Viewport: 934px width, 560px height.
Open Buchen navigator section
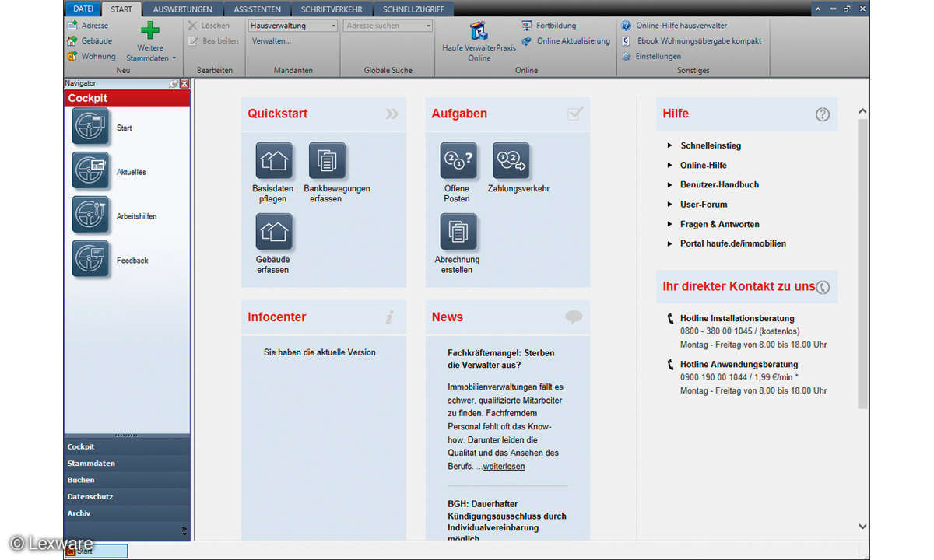127,480
